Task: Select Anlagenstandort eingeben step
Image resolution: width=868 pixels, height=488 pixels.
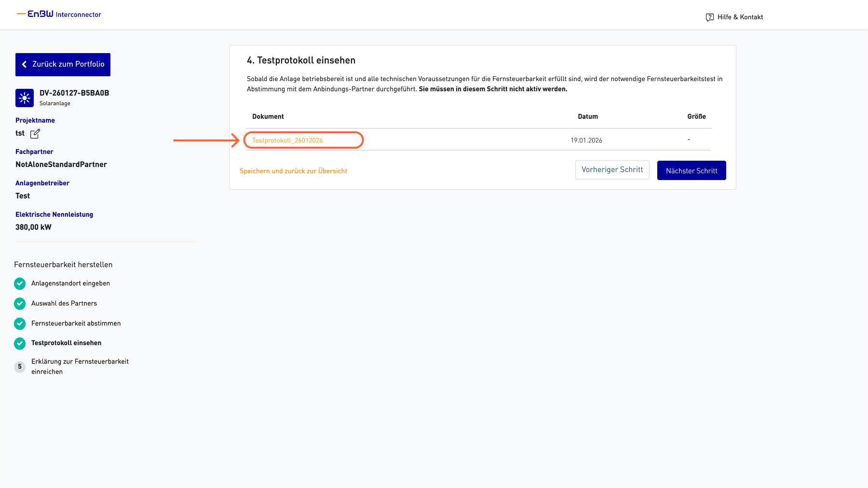Action: click(x=70, y=284)
